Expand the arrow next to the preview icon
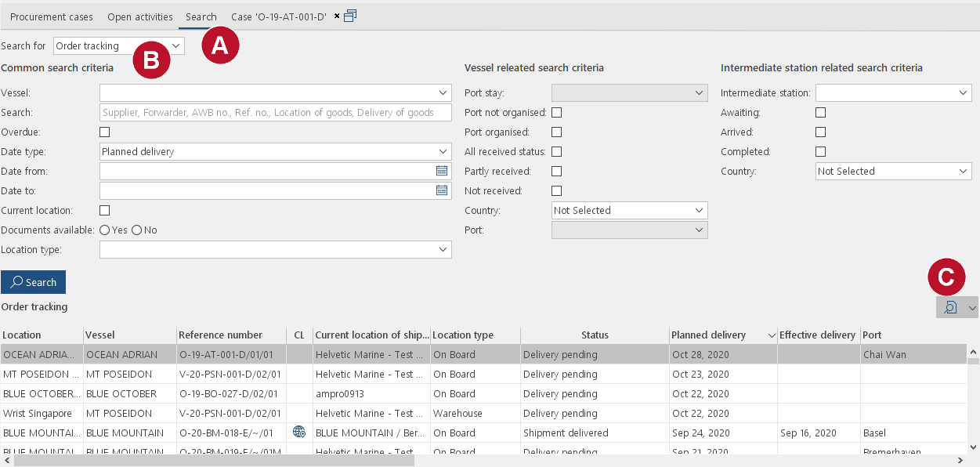The height and width of the screenshot is (467, 980). pos(972,308)
